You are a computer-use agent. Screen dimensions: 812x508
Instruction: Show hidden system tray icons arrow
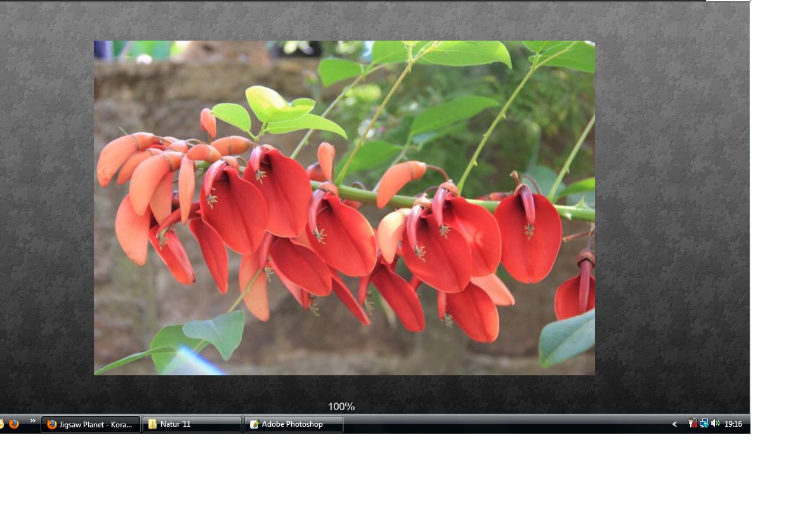pyautogui.click(x=674, y=424)
